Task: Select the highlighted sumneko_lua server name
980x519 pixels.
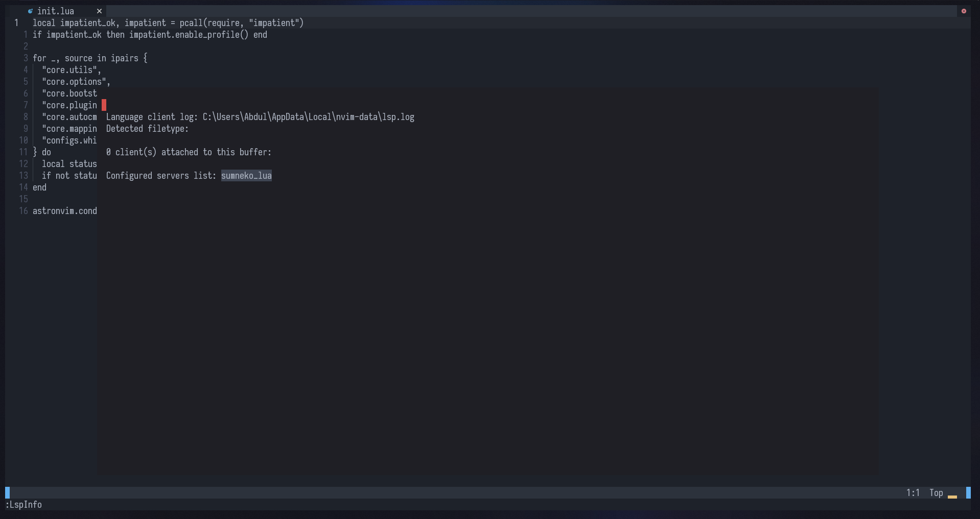Action: (x=246, y=176)
